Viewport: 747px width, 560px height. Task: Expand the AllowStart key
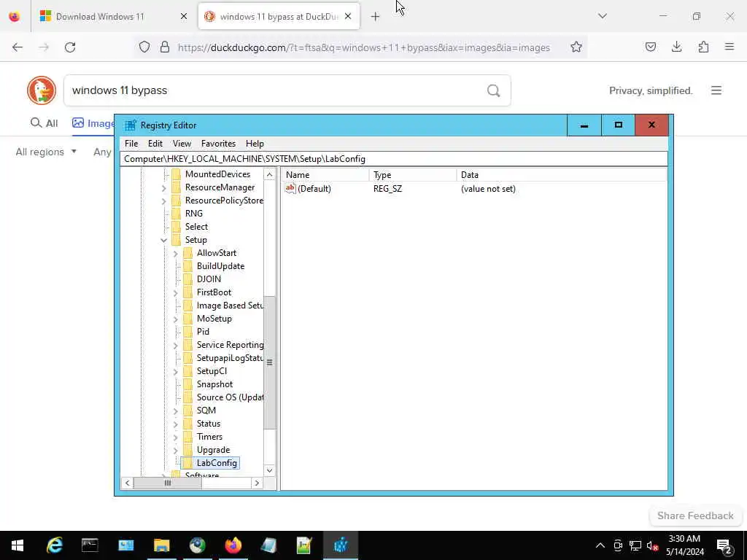pyautogui.click(x=175, y=253)
